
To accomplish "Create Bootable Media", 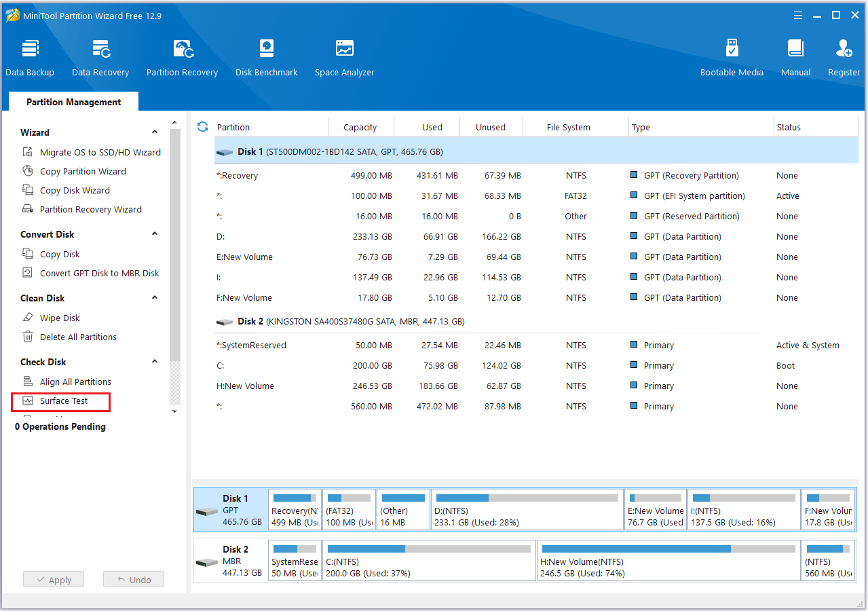I will tap(732, 58).
